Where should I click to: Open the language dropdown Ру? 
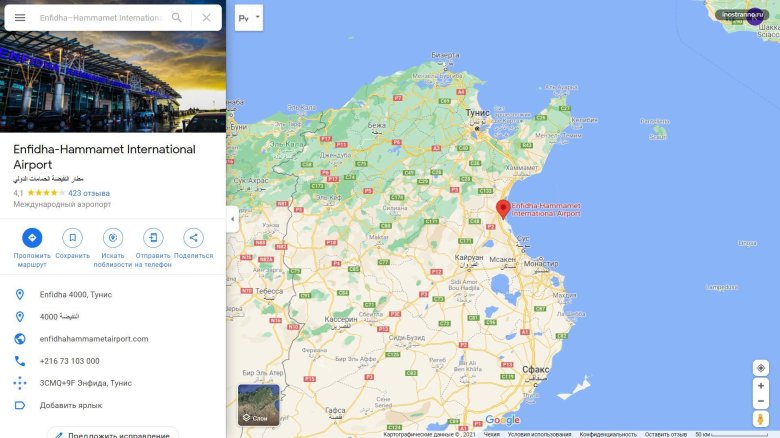pyautogui.click(x=249, y=18)
